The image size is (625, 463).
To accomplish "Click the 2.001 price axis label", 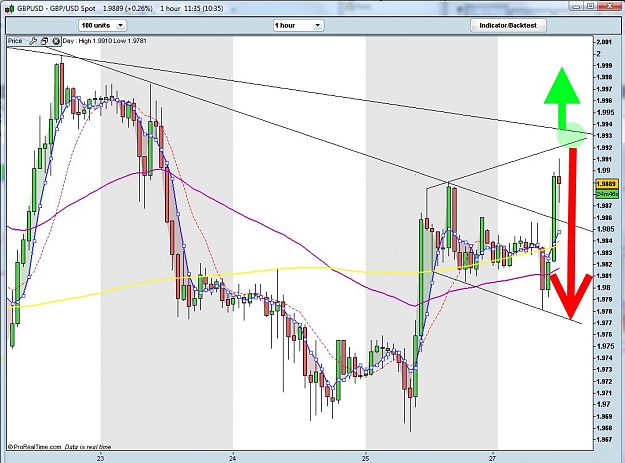I will 604,42.
